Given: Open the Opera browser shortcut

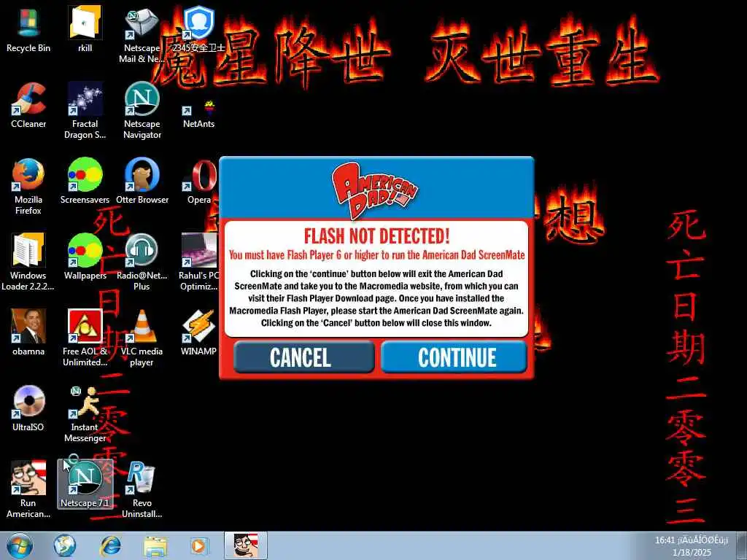Looking at the screenshot, I should click(199, 181).
